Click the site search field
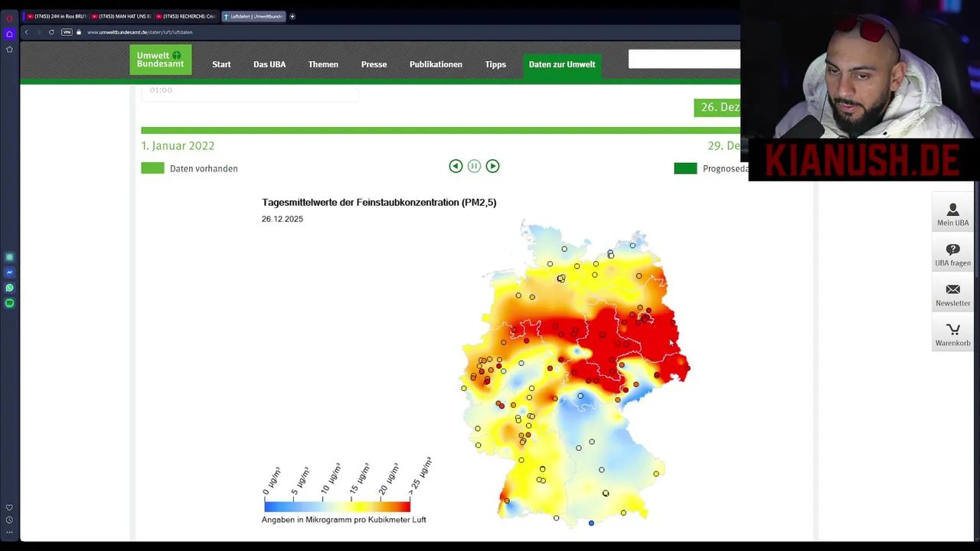The image size is (980, 551). (684, 59)
